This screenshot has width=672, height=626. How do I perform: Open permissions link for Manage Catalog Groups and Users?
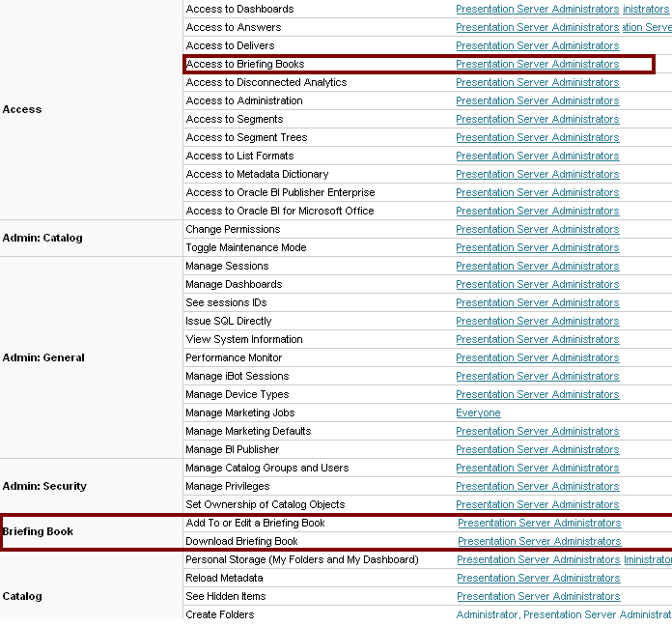click(538, 469)
